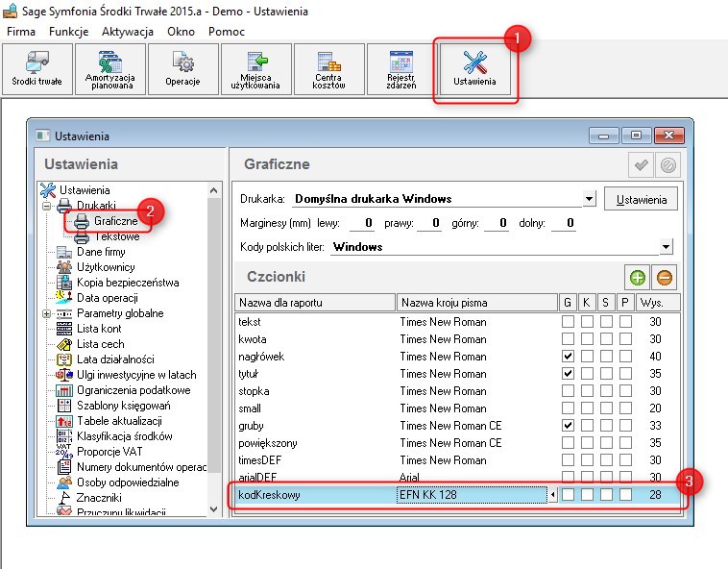Viewport: 728px width, 569px height.
Task: Open the Ustawienia toolbar module
Action: [474, 69]
